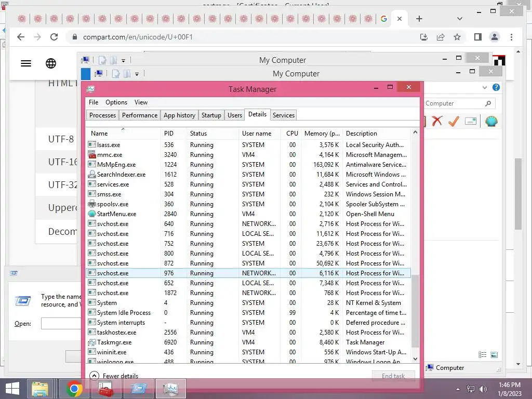Screen dimensions: 532x399
Task: Open Chrome three-dot menu
Action: (511, 37)
